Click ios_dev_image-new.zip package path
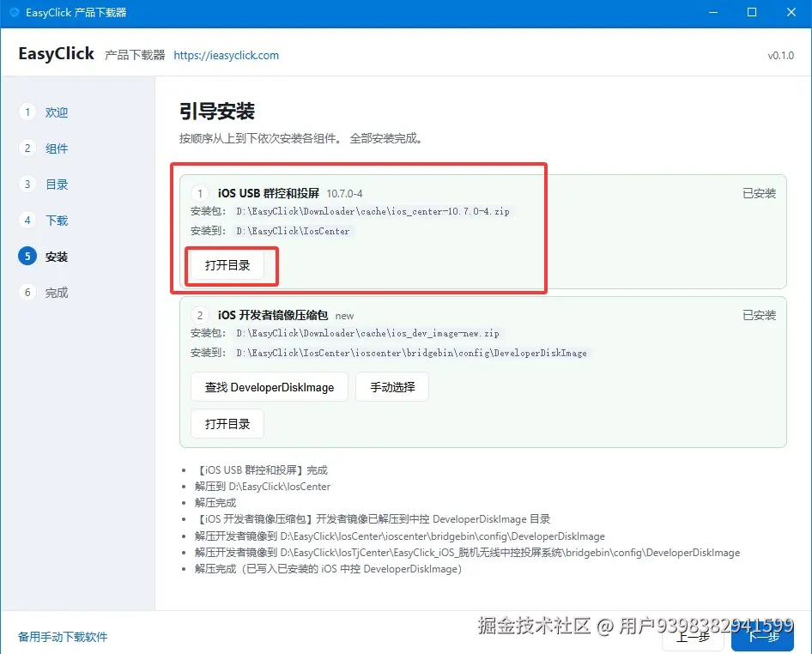 [x=367, y=334]
